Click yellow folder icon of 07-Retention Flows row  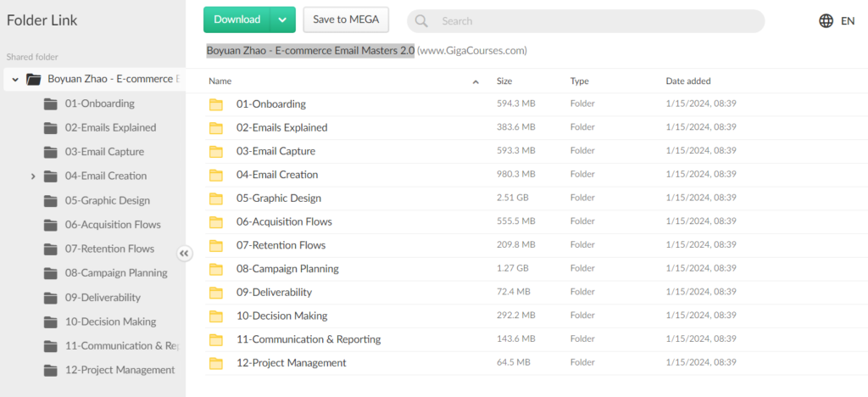[x=216, y=246]
